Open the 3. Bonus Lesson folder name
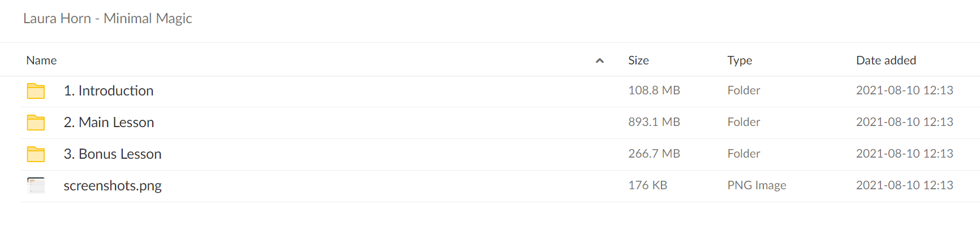The image size is (980, 235). coord(113,154)
